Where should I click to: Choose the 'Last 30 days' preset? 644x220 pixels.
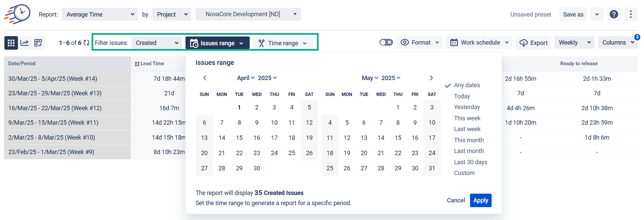[x=470, y=162]
